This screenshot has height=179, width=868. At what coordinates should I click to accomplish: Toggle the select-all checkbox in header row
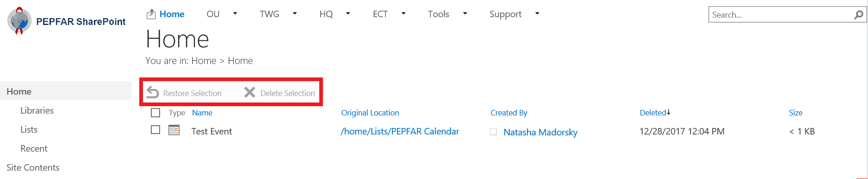pyautogui.click(x=155, y=113)
